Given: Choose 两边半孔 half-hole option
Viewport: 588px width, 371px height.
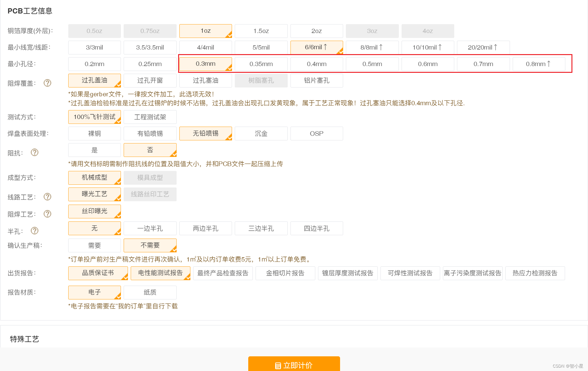Looking at the screenshot, I should pyautogui.click(x=205, y=228).
